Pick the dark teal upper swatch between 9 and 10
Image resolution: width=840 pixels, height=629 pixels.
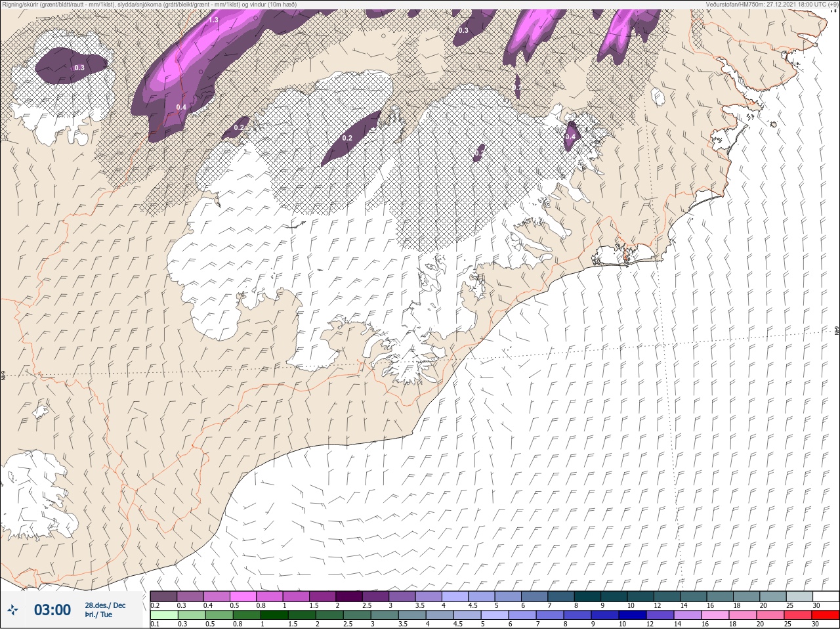coord(616,596)
